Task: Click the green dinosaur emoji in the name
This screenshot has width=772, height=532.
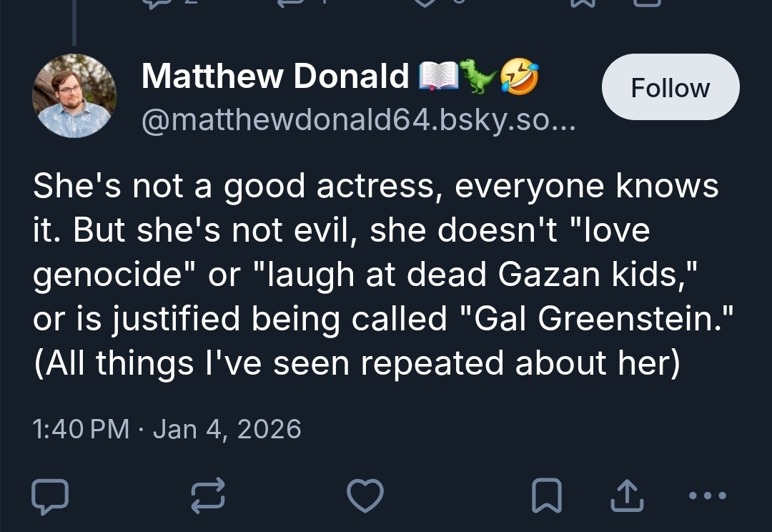Action: tap(476, 75)
